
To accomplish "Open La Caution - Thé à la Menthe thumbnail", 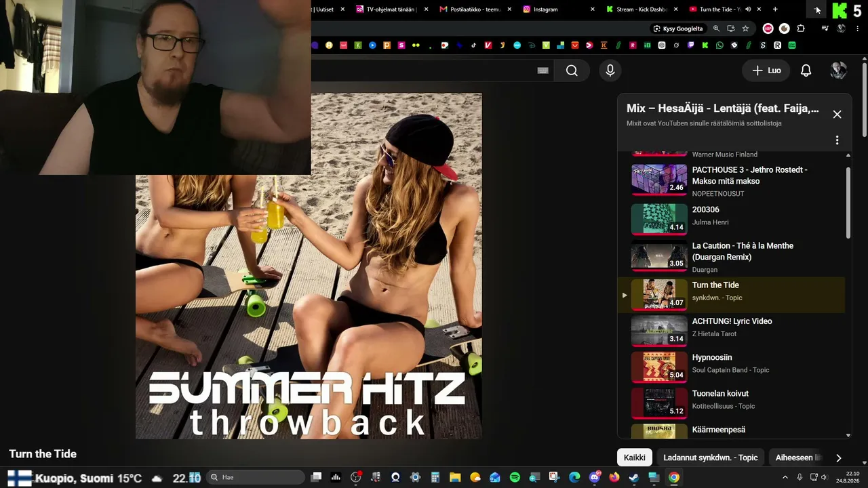I will point(659,256).
